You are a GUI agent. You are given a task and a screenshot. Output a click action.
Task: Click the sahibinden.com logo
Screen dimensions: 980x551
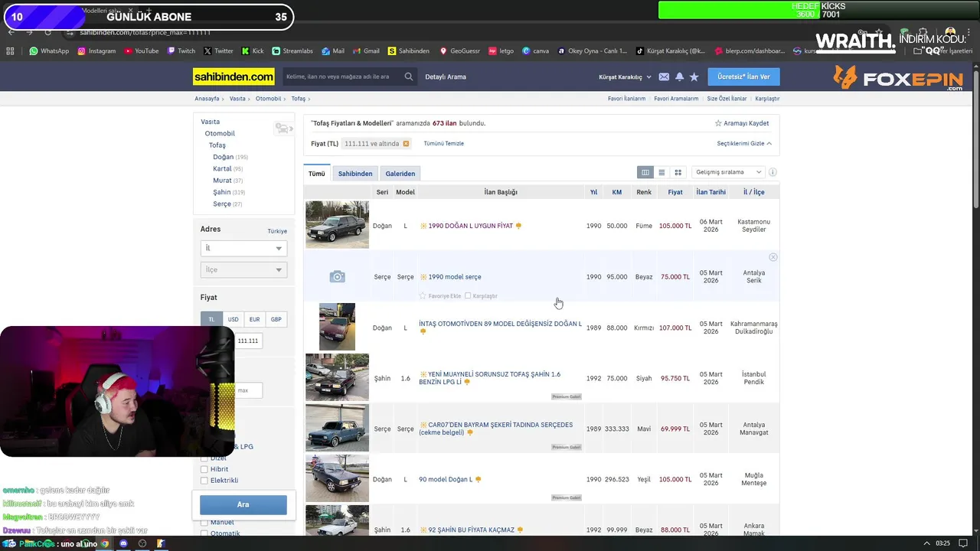[234, 77]
